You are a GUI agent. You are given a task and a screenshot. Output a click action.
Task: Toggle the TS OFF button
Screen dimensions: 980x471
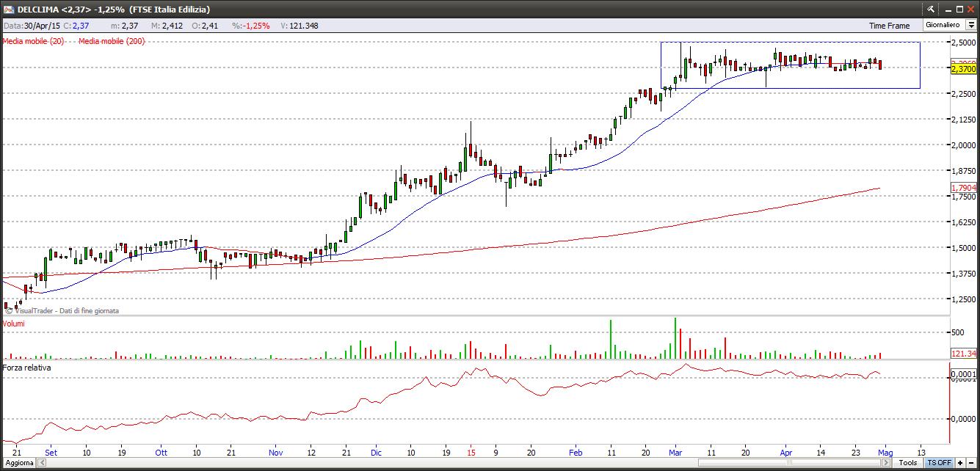pos(939,463)
